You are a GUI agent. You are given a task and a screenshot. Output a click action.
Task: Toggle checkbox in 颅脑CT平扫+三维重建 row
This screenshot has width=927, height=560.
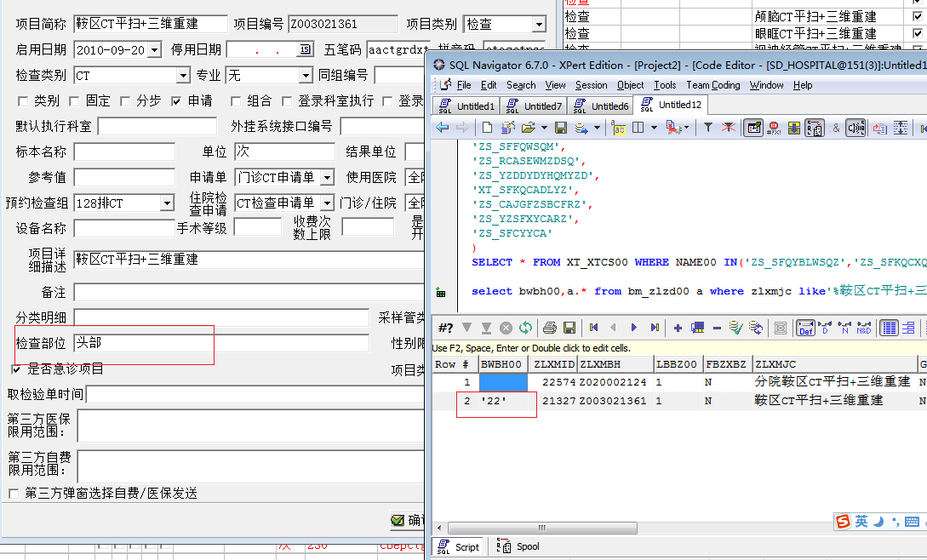(917, 16)
